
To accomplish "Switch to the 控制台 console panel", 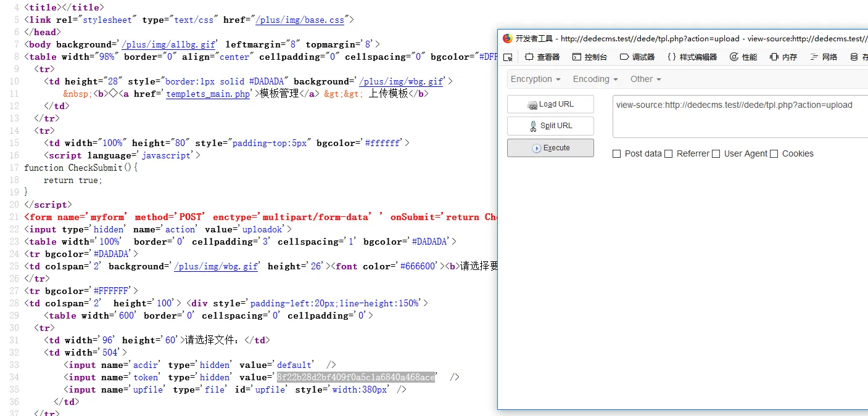I will [x=590, y=57].
